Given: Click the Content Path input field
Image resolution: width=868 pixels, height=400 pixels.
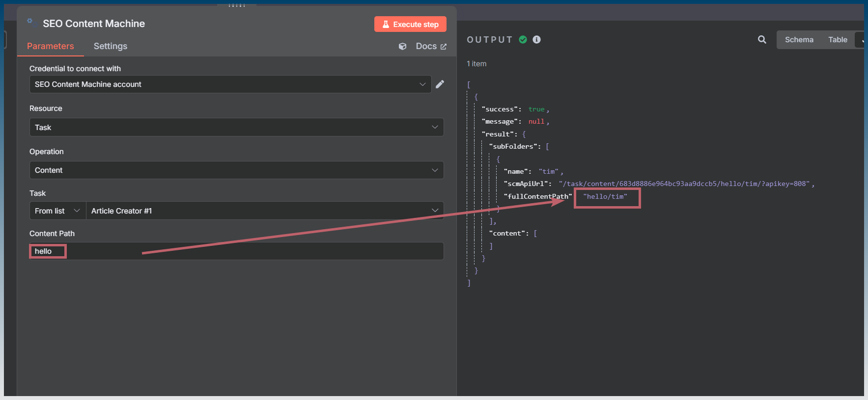Looking at the screenshot, I should [236, 251].
